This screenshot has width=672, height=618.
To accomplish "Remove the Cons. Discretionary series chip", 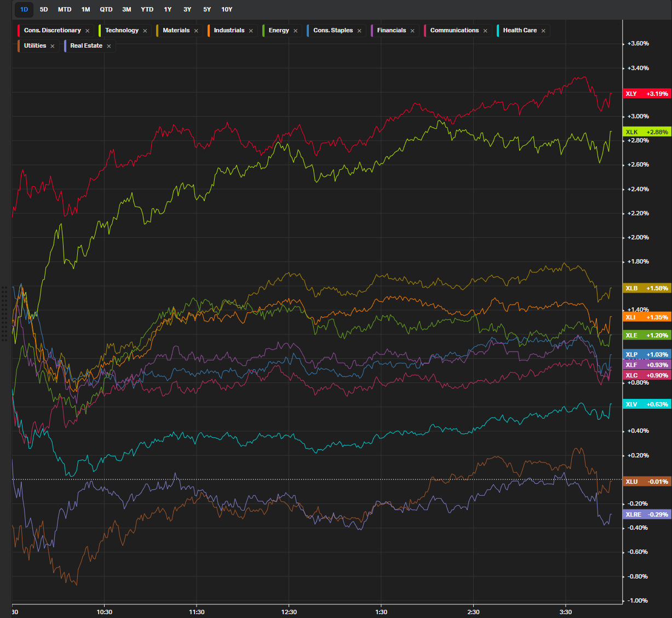I will pyautogui.click(x=87, y=31).
